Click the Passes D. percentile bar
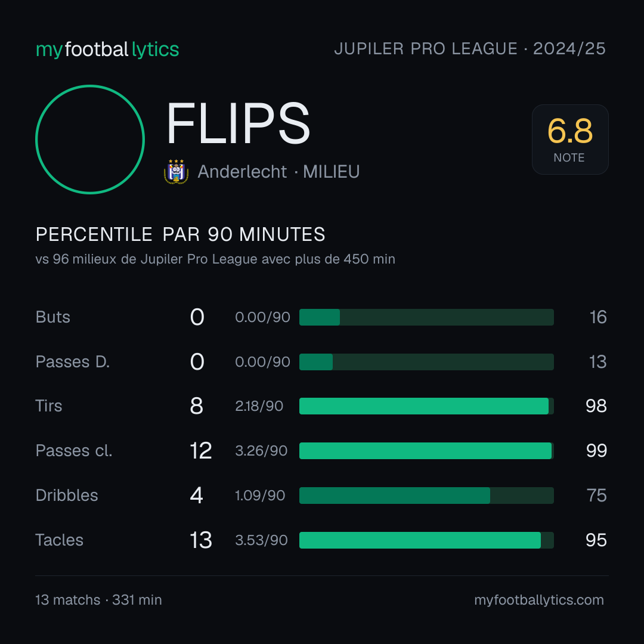The image size is (644, 644). [426, 362]
